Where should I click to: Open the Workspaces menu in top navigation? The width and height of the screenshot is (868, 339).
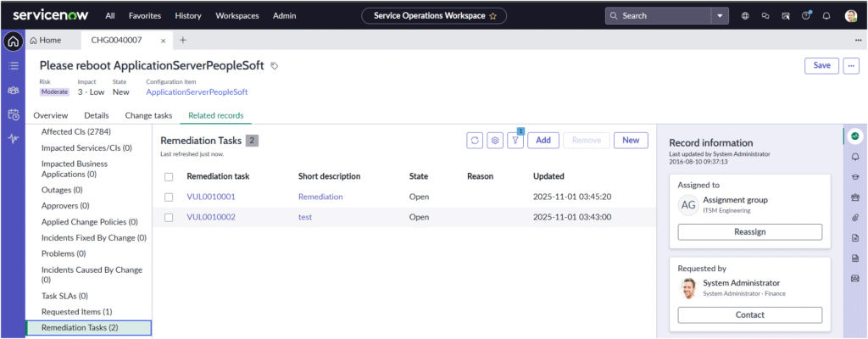point(237,15)
